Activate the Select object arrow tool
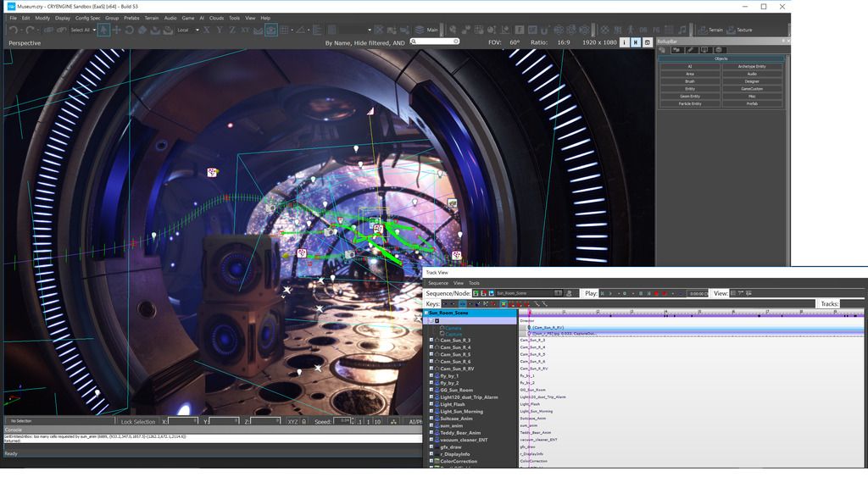 103,30
